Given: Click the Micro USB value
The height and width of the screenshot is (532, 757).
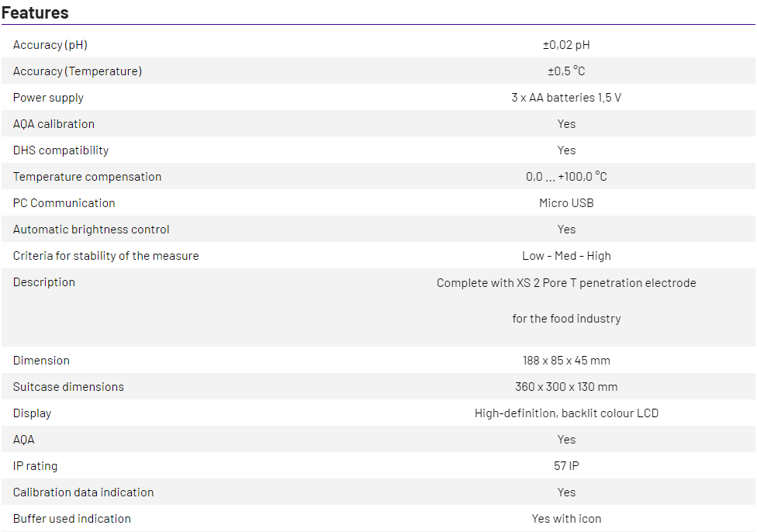Looking at the screenshot, I should [566, 203].
